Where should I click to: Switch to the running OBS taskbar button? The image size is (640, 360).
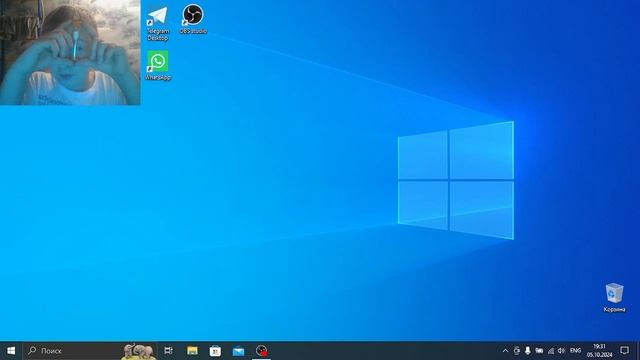[261, 351]
